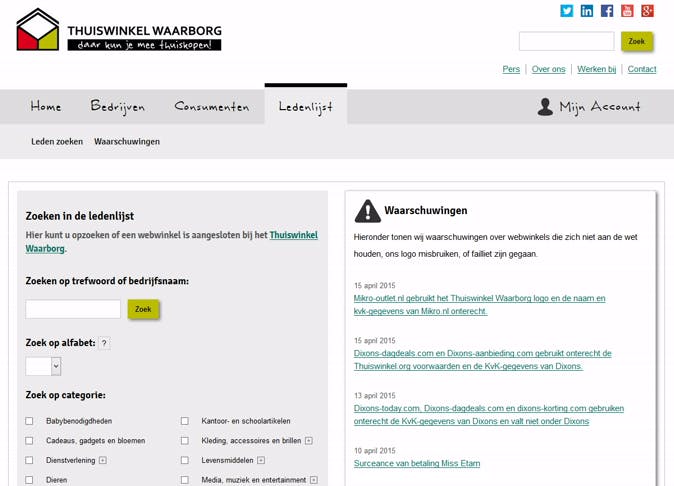Open the alphabet dropdown under Zoek op alfabet

coord(43,367)
